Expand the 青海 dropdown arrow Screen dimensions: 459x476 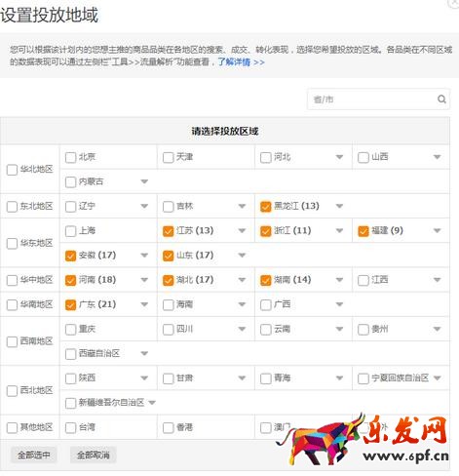pyautogui.click(x=339, y=378)
